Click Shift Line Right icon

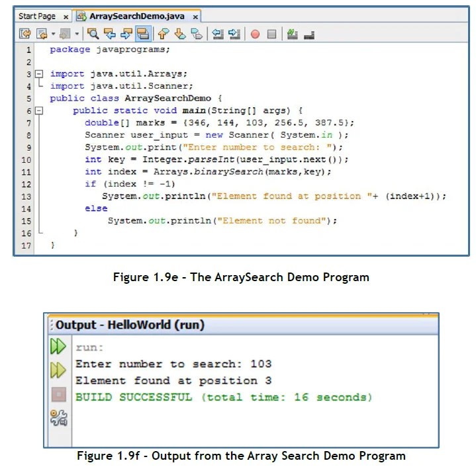[x=234, y=34]
